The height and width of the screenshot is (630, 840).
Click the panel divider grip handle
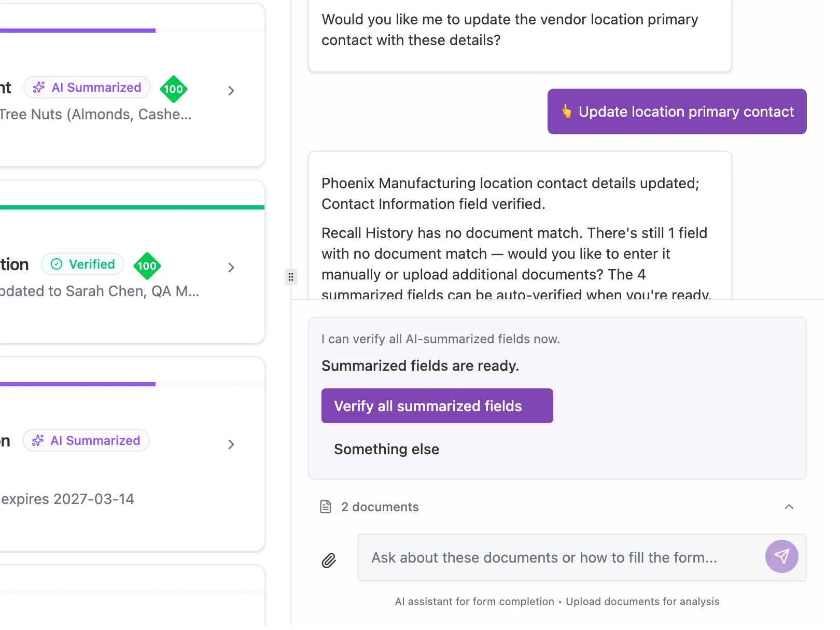click(291, 277)
